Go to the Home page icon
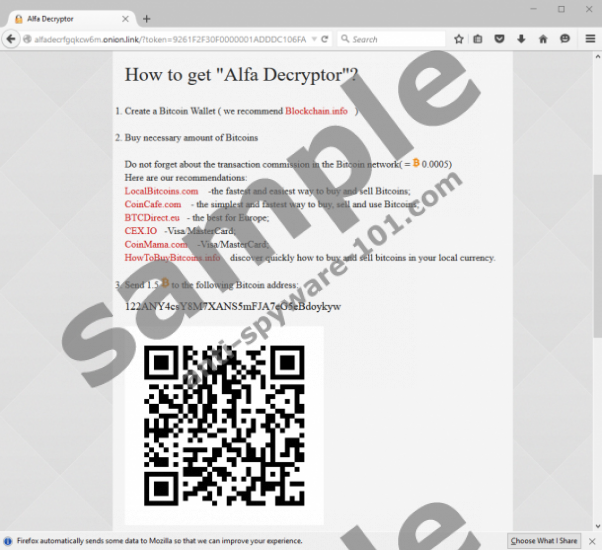This screenshot has width=602, height=550. (x=543, y=39)
